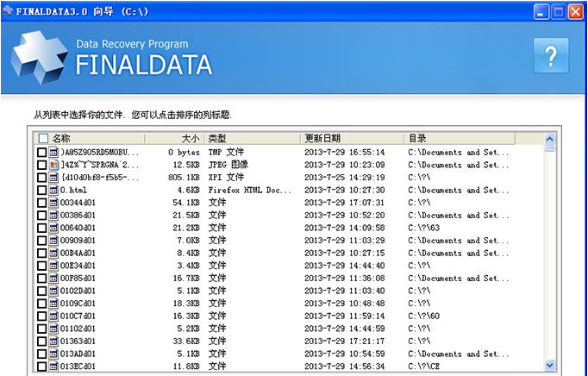
Task: Click the size value 805.1KB
Action: 185,178
